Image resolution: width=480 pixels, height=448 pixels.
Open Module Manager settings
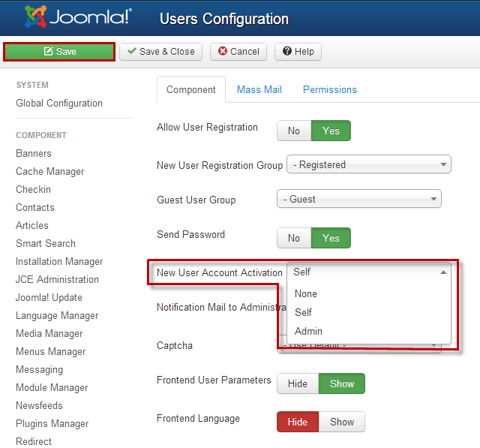tap(52, 388)
